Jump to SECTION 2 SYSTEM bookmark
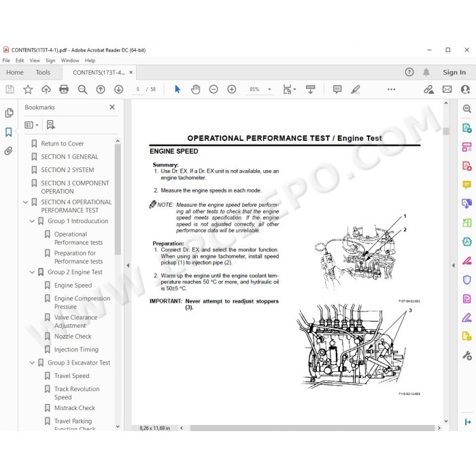Image resolution: width=476 pixels, height=476 pixels. (67, 170)
